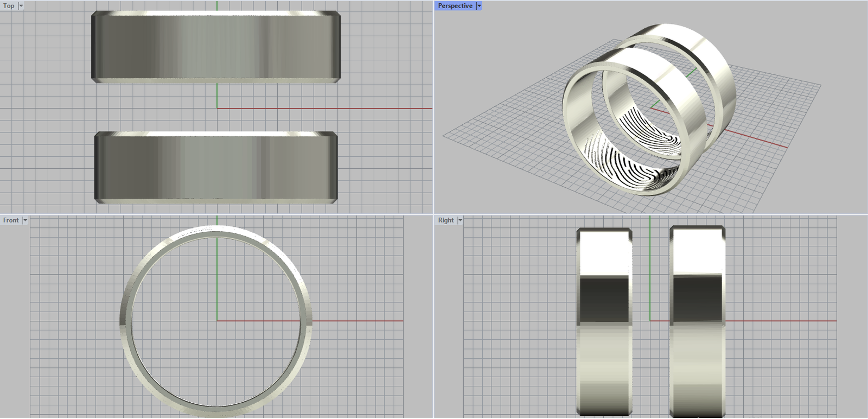Expand the Right viewport menu arrow

coord(460,220)
